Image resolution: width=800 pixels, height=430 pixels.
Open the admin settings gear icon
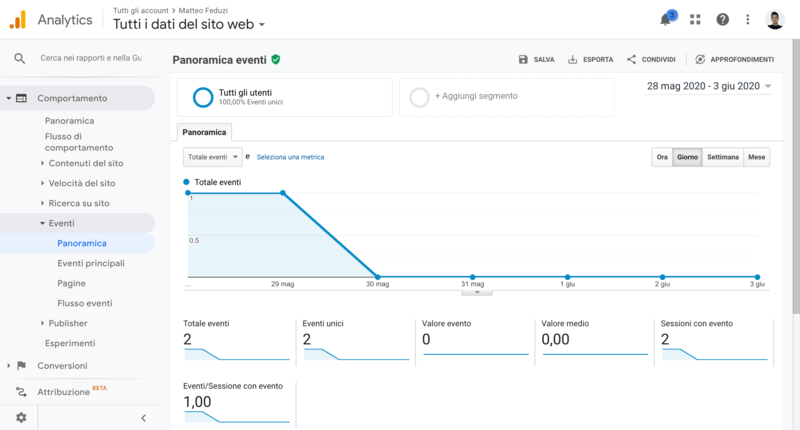point(21,417)
